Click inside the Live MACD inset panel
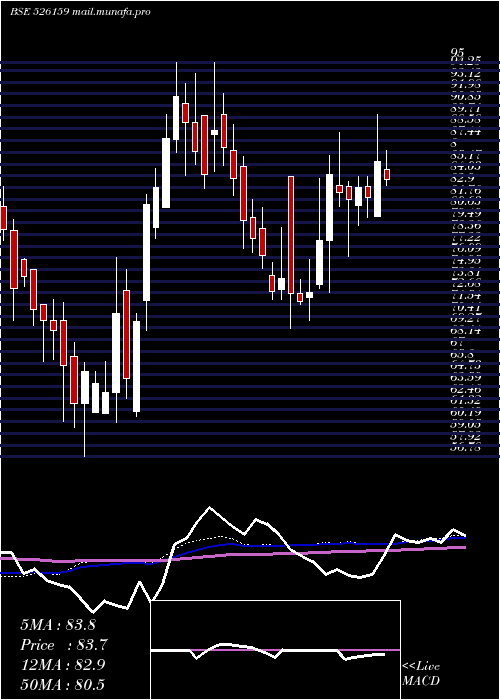The image size is (500, 700). pos(275,650)
